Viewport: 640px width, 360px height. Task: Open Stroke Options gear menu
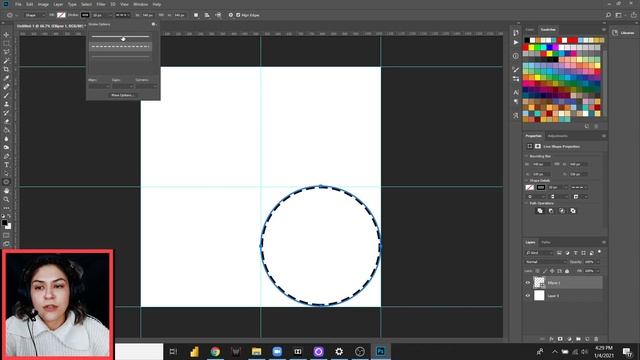click(x=153, y=24)
